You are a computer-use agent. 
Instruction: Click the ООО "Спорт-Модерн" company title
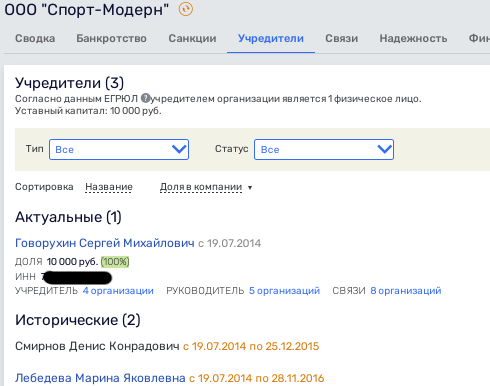click(87, 9)
